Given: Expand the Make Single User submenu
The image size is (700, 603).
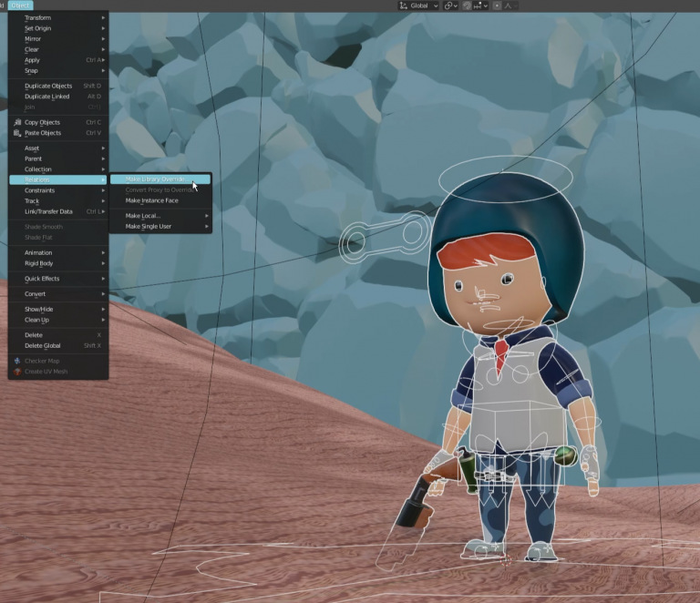Looking at the screenshot, I should tap(160, 227).
